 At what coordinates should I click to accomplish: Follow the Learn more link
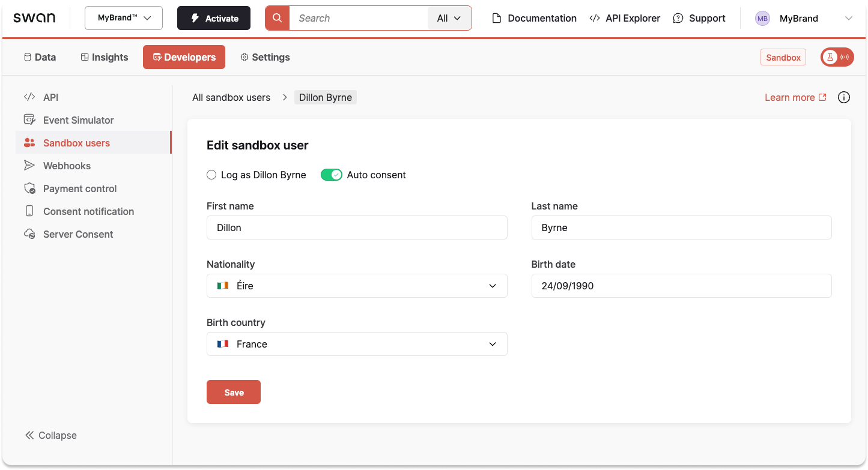click(789, 97)
